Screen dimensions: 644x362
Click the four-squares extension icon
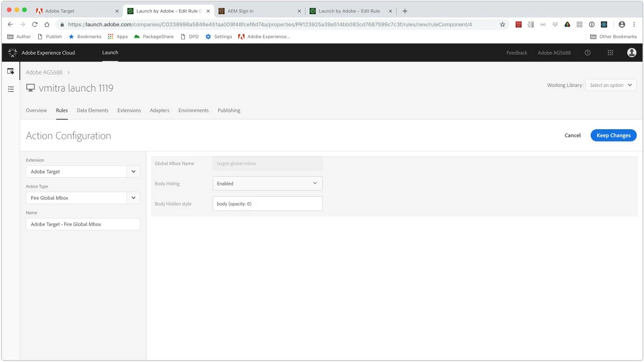(580, 24)
